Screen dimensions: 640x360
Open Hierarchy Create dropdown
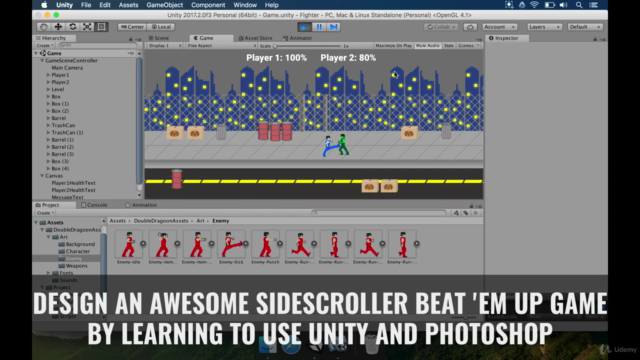pos(45,45)
